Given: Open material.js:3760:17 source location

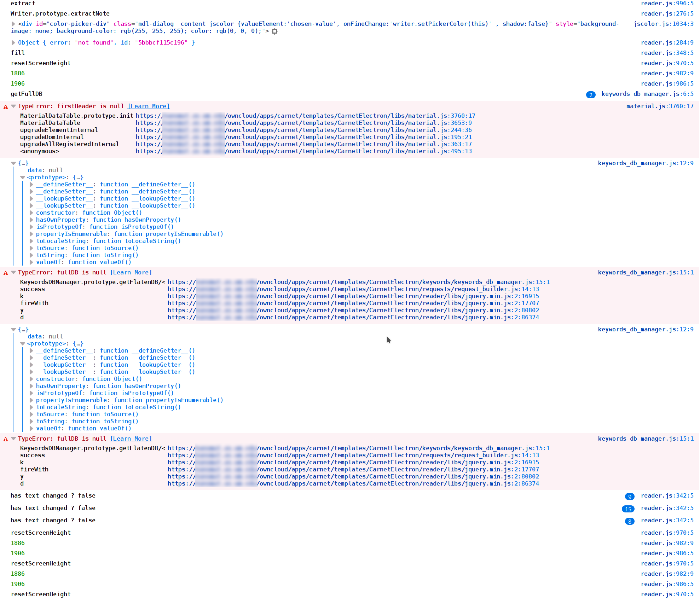Looking at the screenshot, I should coord(660,106).
